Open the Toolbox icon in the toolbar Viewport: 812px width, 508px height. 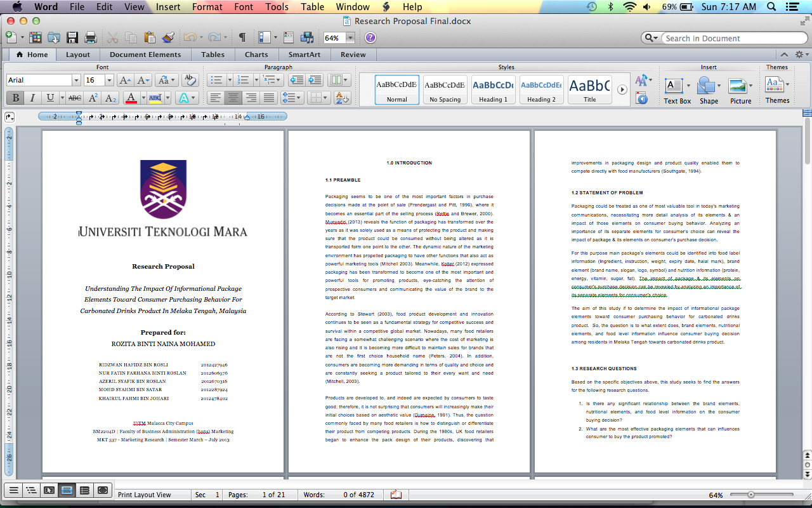tap(289, 37)
